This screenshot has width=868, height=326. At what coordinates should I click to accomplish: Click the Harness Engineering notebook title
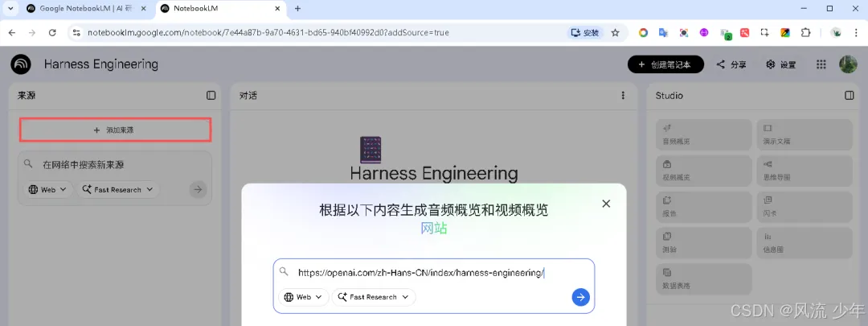tap(101, 64)
